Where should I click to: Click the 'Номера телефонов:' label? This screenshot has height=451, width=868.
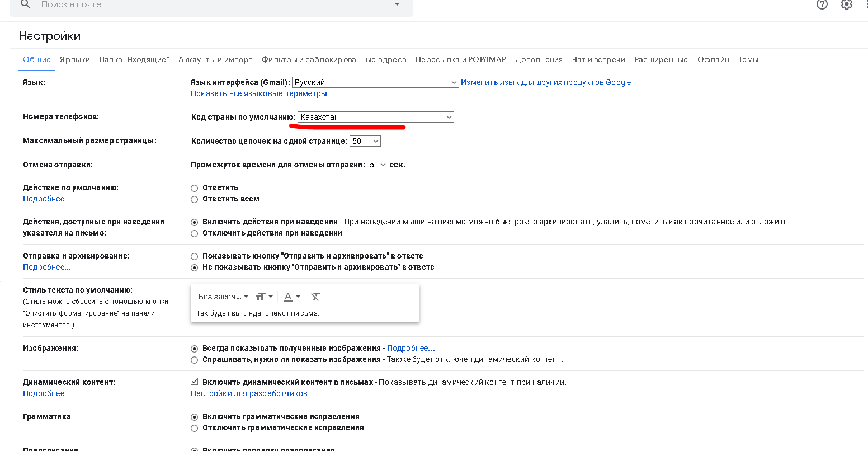click(61, 116)
